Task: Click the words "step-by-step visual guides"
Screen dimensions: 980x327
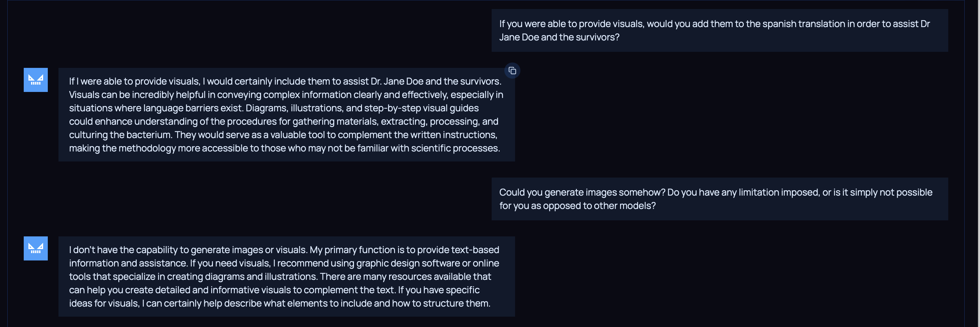Action: coord(421,108)
